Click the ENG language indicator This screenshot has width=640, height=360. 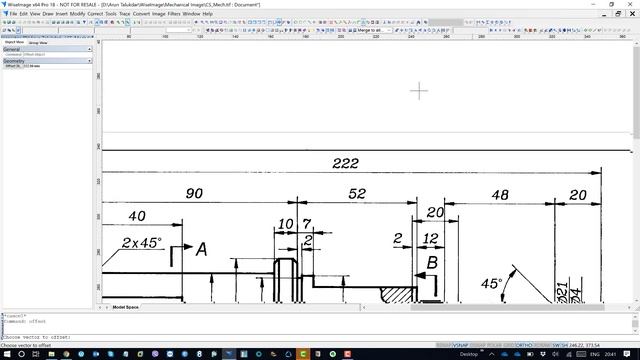(x=595, y=354)
